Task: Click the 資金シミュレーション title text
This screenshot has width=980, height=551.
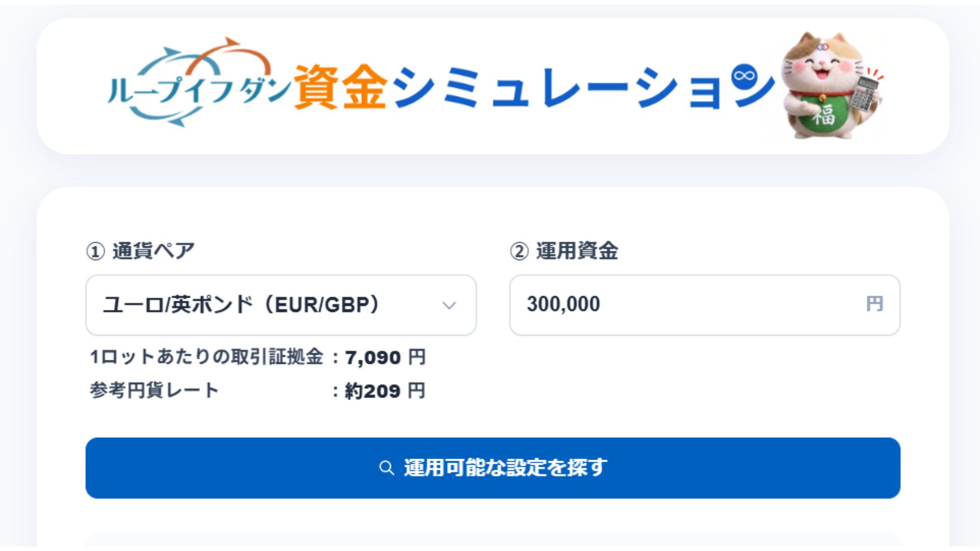Action: click(534, 87)
